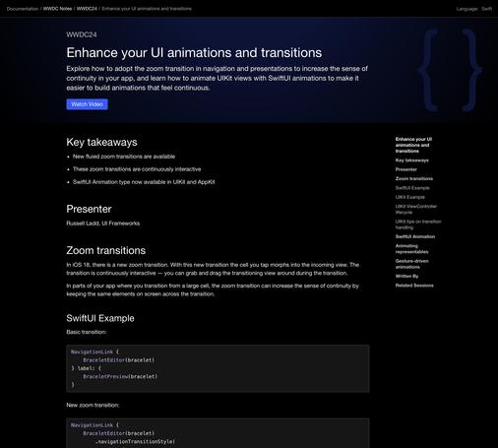
Task: Click 'In parts of your app where you transition' paragraph
Action: 213,289
